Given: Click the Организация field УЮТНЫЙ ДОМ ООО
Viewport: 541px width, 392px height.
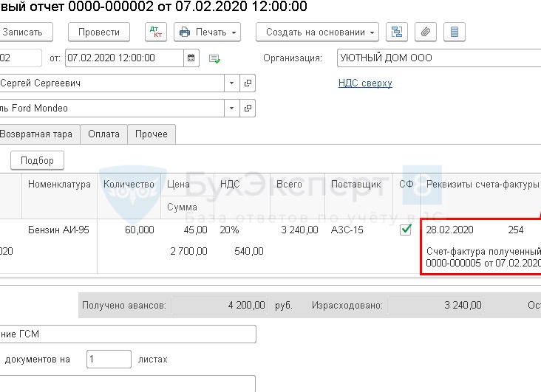Looking at the screenshot, I should [438, 58].
